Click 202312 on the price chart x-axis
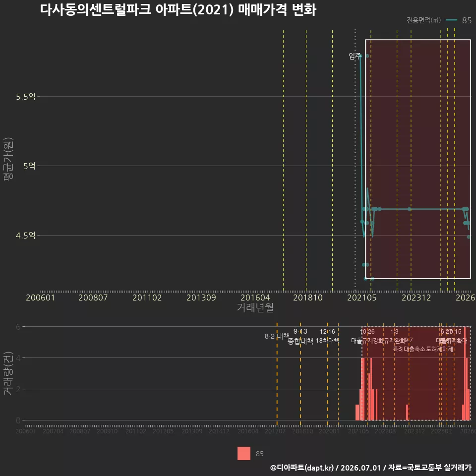 pos(416,297)
